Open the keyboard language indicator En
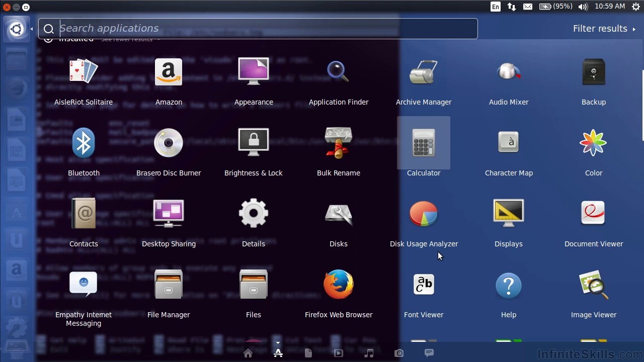The height and width of the screenshot is (362, 644). pos(496,7)
